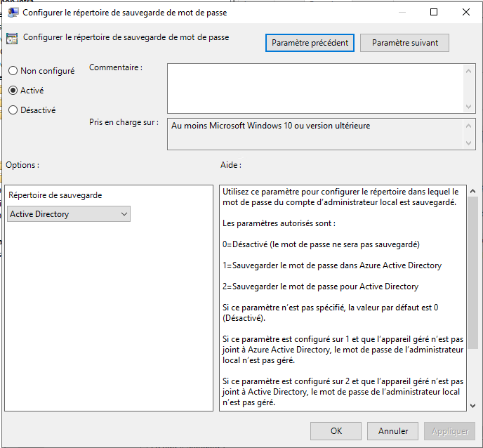Click the 'Pris en charge sur :' label
Viewport: 483px width, 448px height.
click(124, 122)
